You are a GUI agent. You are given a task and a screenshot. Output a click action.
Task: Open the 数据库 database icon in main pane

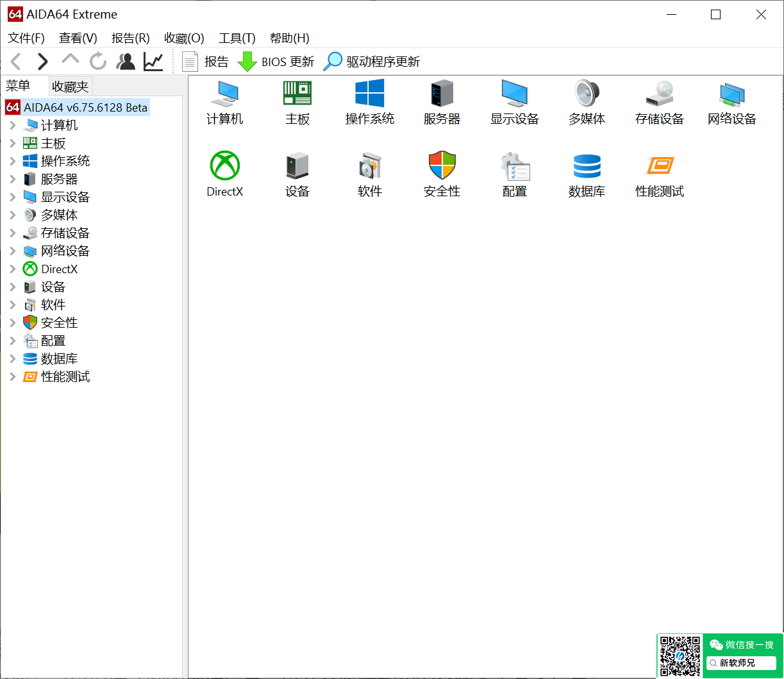pos(587,166)
